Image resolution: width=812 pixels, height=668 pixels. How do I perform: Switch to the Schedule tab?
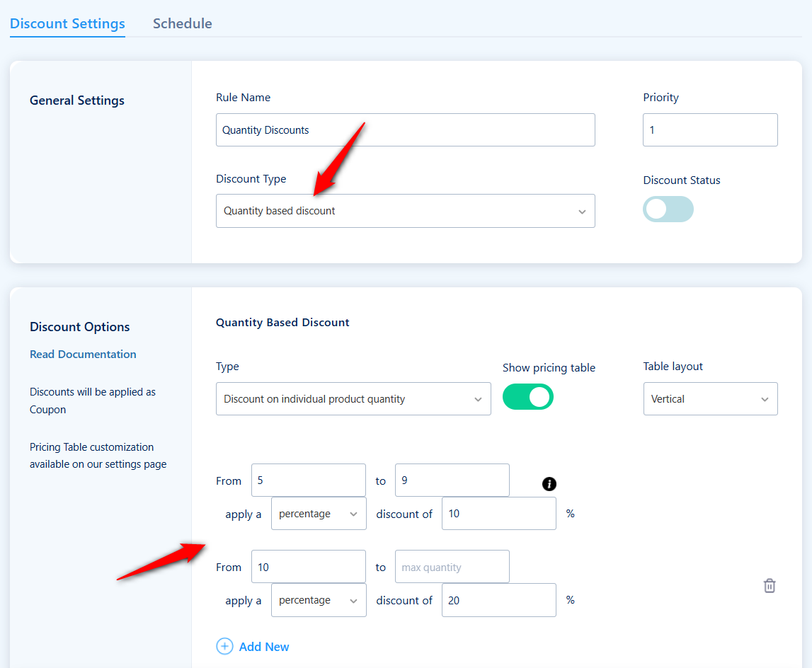pyautogui.click(x=182, y=23)
